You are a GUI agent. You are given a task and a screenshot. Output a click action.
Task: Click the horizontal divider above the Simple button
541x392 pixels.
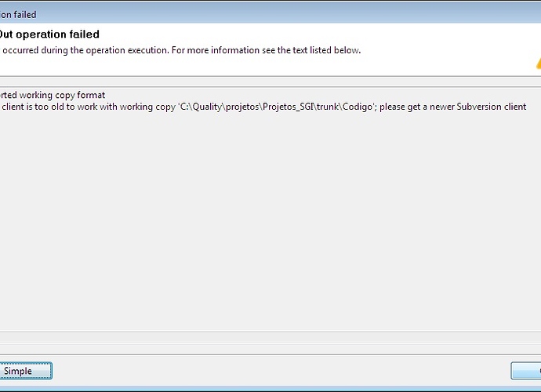coord(270,354)
